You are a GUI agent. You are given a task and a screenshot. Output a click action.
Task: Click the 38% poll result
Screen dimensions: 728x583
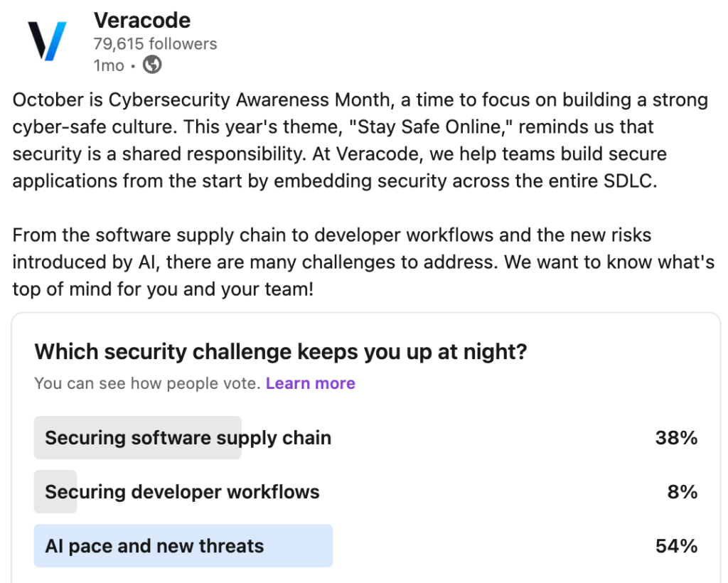pos(675,437)
